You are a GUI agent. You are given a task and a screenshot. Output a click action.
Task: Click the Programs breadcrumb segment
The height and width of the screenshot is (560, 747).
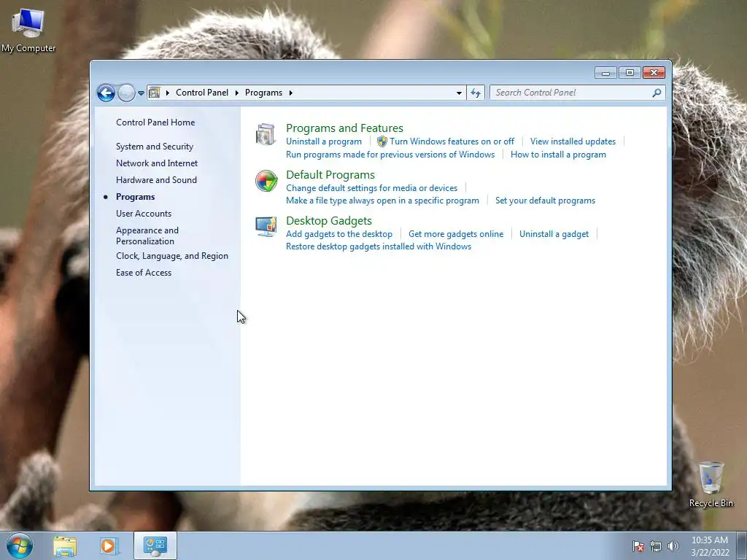coord(263,93)
